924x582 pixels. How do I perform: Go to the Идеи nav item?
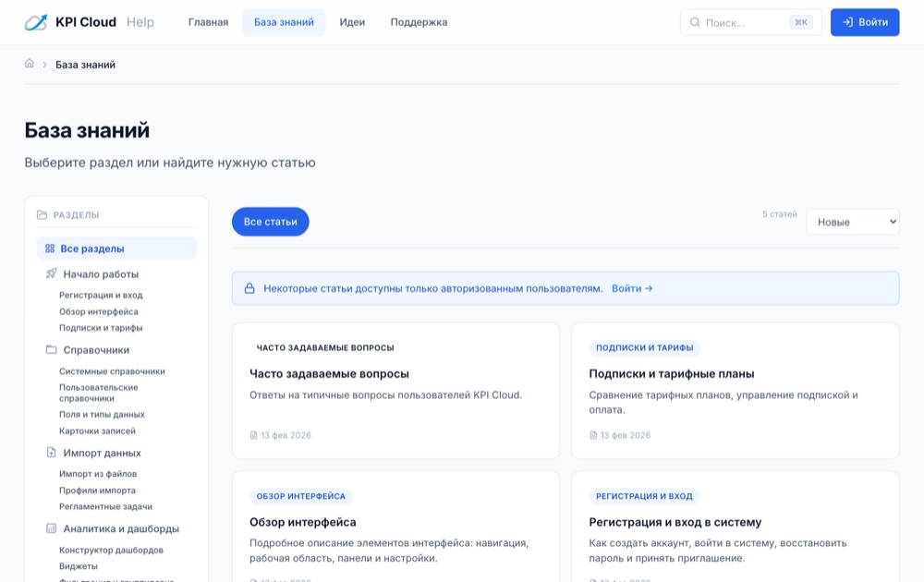pyautogui.click(x=352, y=22)
